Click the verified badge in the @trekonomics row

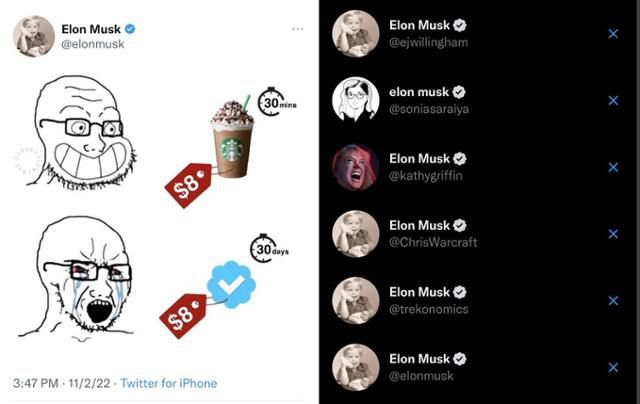[460, 292]
